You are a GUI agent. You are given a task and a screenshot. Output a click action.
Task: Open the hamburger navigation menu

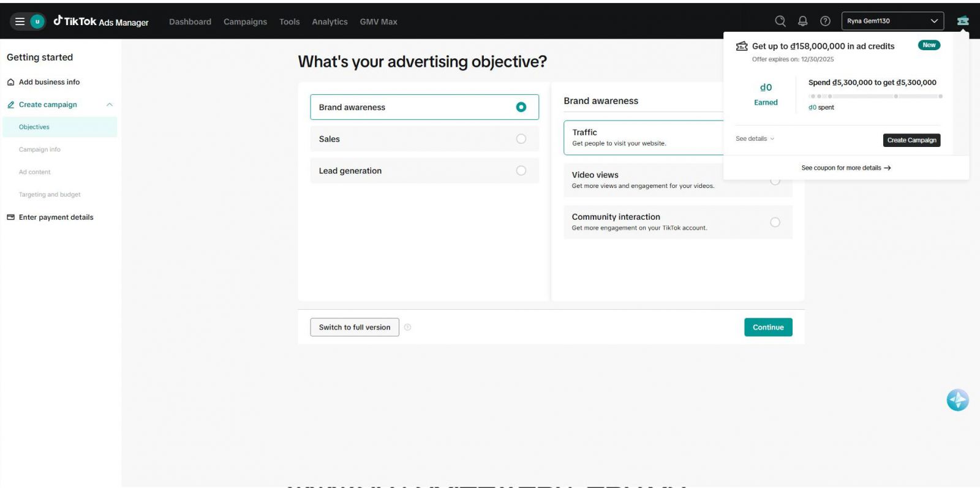pos(20,21)
